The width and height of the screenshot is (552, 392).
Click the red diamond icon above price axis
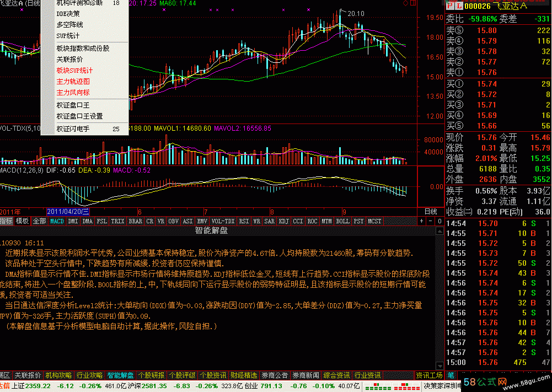(406, 3)
